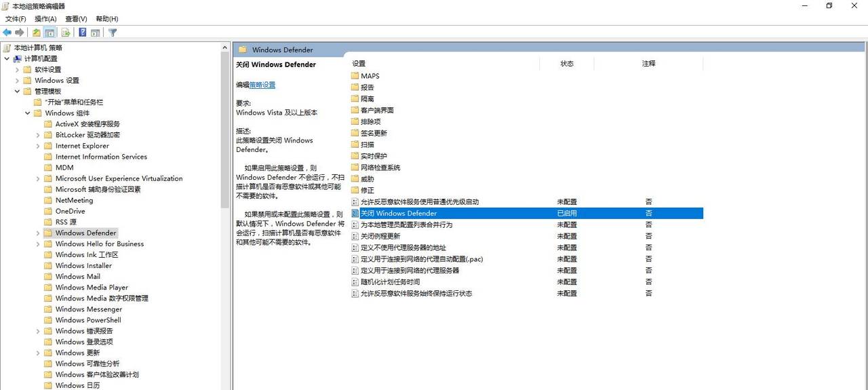Click the 报告 folder icon in the list
This screenshot has height=390, width=868.
[355, 87]
